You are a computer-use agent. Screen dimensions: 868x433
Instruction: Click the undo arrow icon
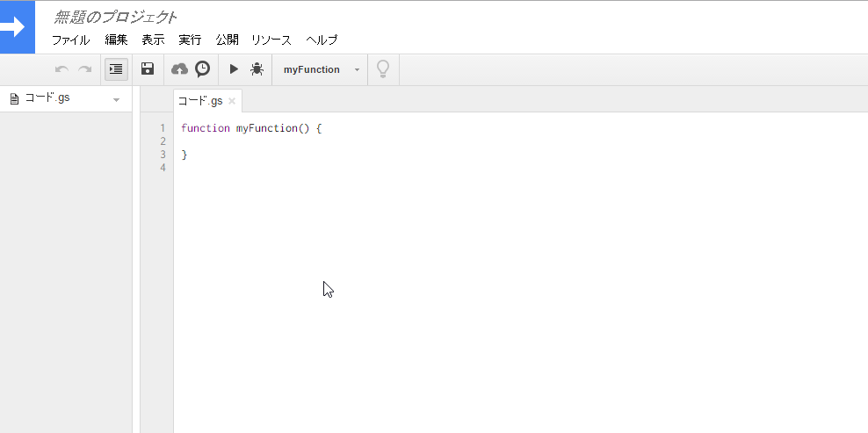pos(61,69)
